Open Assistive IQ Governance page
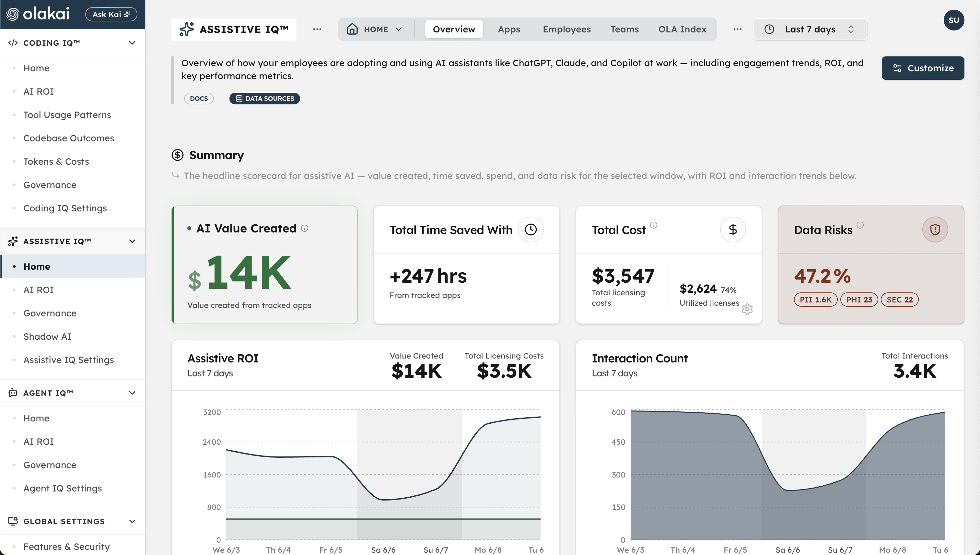 pyautogui.click(x=50, y=313)
